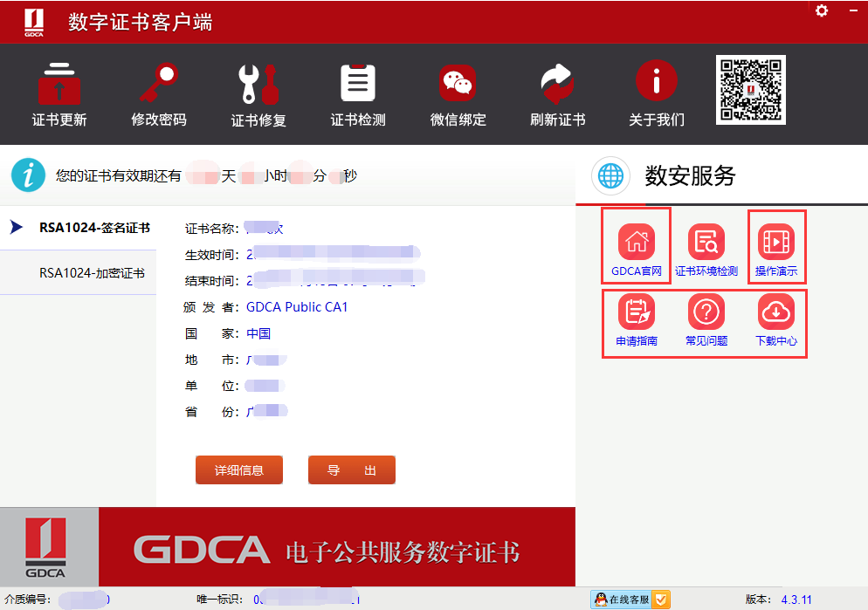The image size is (868, 610).
Task: Click the 数安服务 heading
Action: tap(690, 176)
